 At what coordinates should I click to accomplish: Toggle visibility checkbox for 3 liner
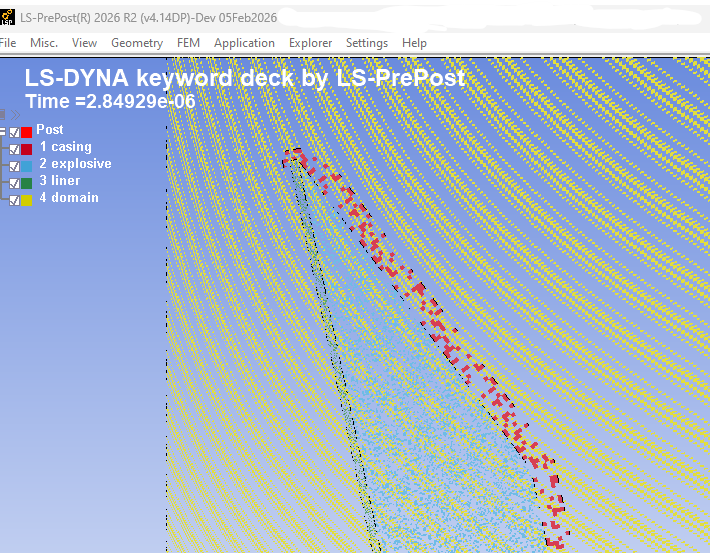click(14, 183)
